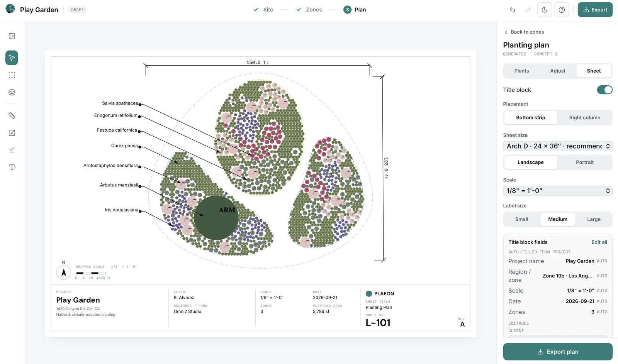Set label size to Small
Screen dimensions: 618x364
pos(521,219)
